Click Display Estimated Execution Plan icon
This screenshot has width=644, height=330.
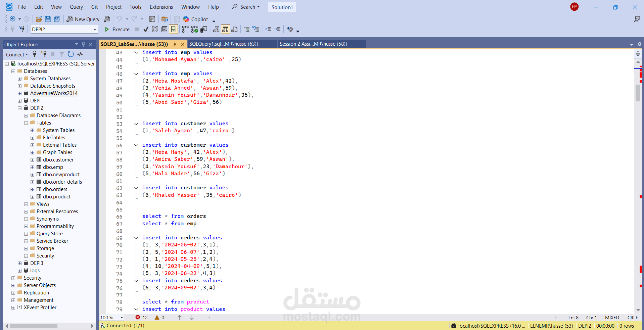click(155, 29)
